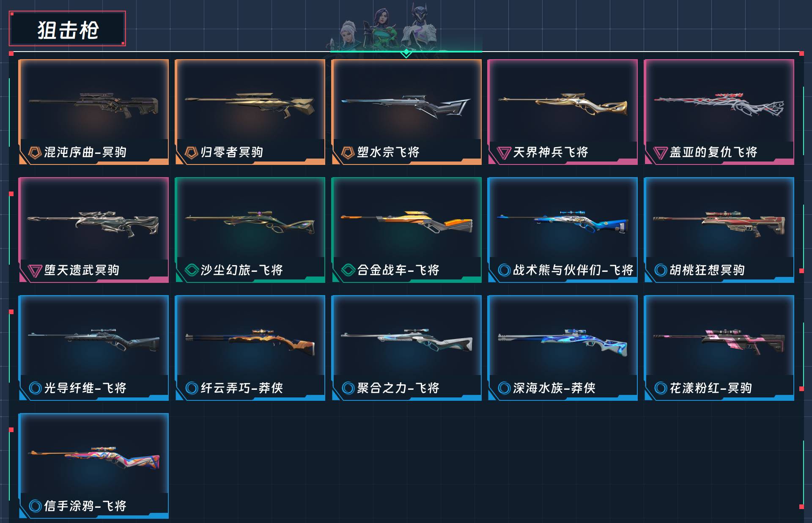
Task: Open the 纤云弄巧-莽侠 skin label
Action: [x=241, y=388]
